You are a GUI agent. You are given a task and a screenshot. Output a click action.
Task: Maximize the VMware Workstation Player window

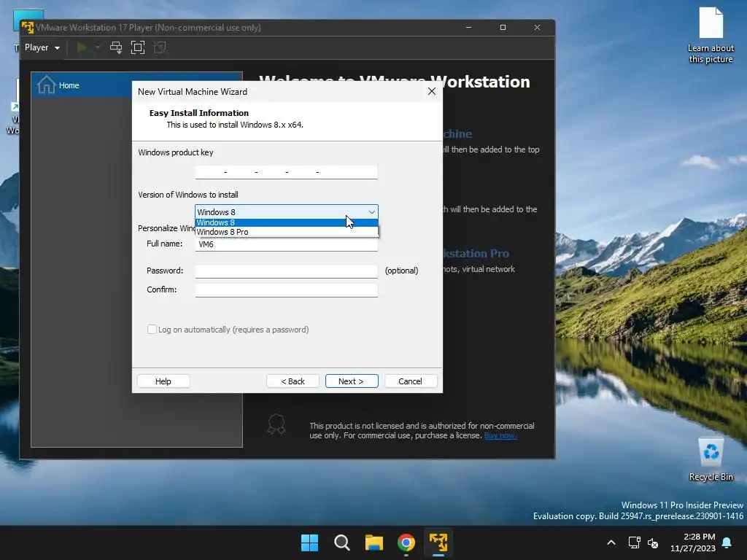[x=503, y=28]
